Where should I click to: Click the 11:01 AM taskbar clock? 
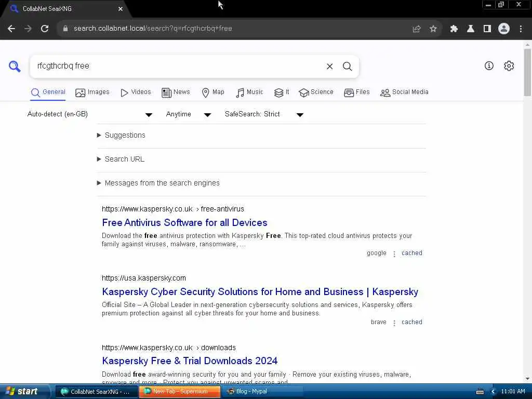coord(513,392)
